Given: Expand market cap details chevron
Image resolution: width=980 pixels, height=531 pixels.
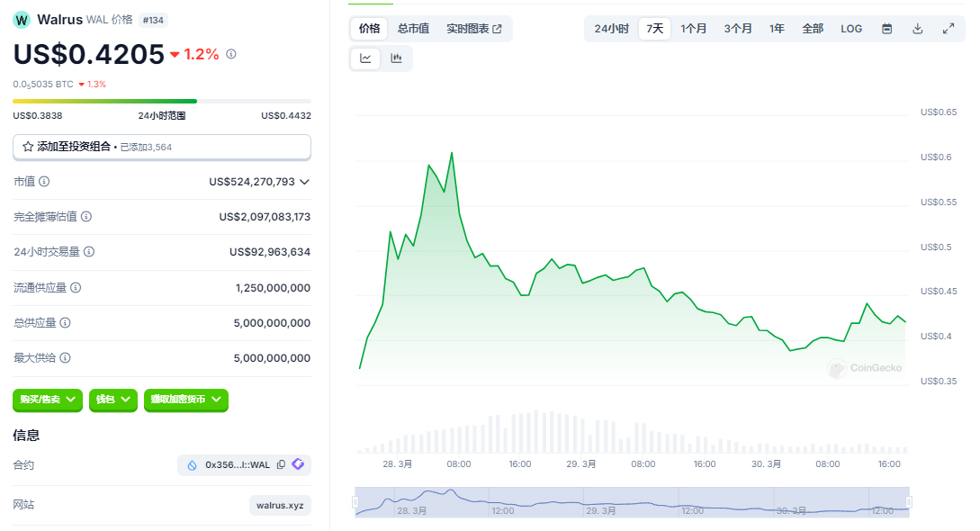Looking at the screenshot, I should (304, 182).
